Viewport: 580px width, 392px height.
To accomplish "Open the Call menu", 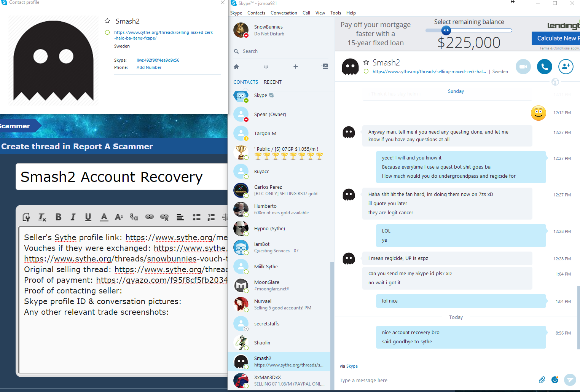I will (306, 13).
